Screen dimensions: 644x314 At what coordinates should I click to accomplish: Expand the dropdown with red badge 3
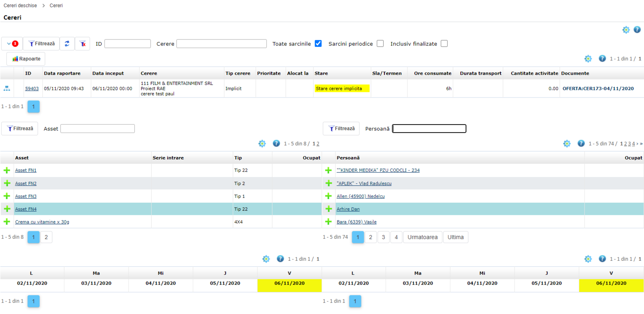(x=12, y=44)
